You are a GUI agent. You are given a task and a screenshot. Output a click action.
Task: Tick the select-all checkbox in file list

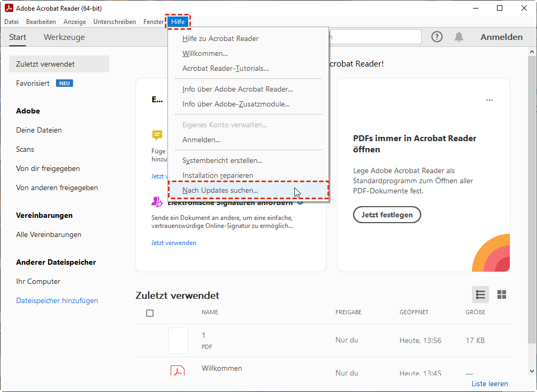pos(150,313)
